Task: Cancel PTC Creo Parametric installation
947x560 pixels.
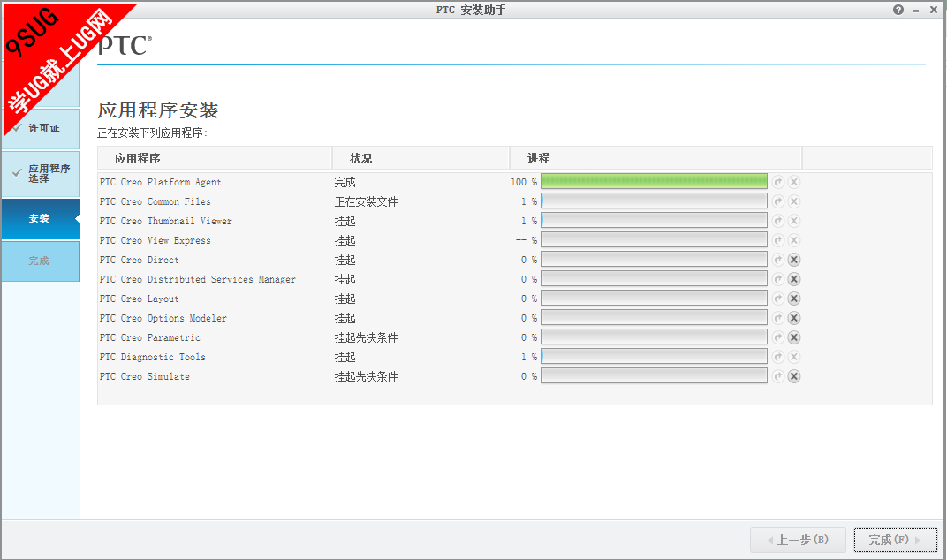Action: [794, 337]
